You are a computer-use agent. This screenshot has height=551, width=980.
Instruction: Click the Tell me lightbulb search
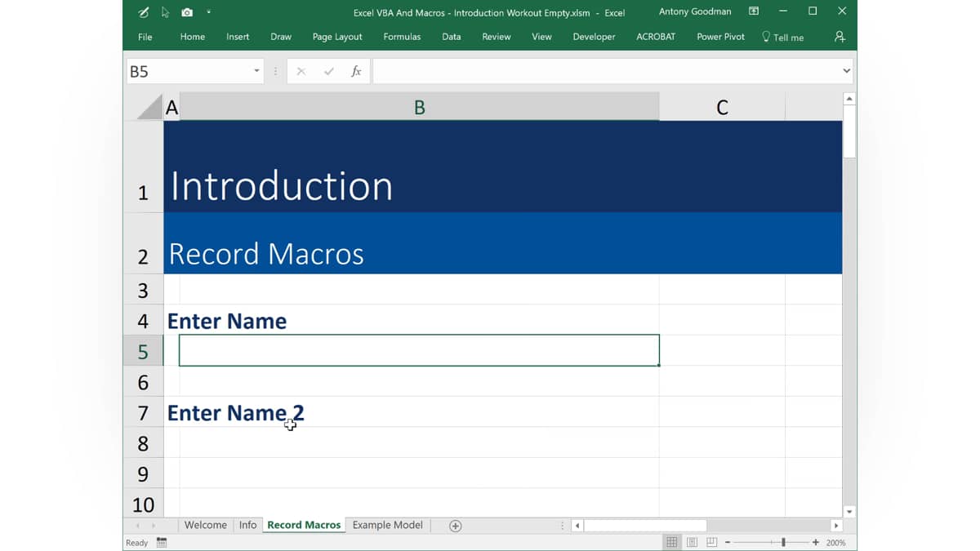[x=782, y=37]
